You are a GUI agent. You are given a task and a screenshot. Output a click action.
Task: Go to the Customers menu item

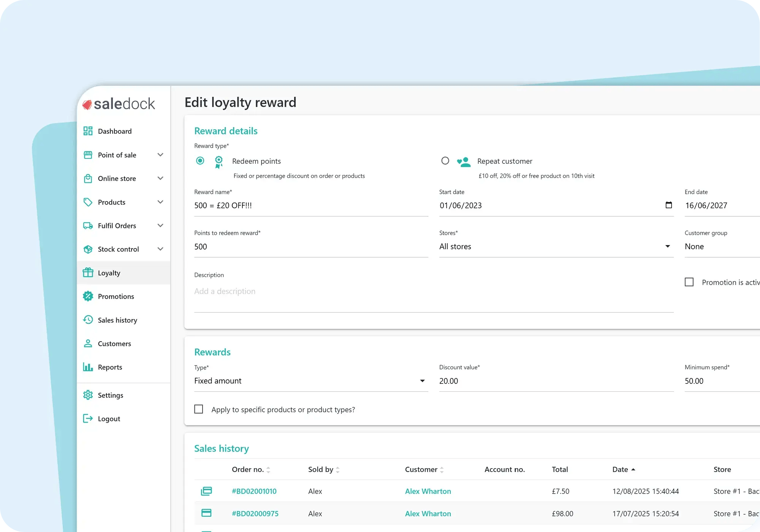click(x=114, y=344)
